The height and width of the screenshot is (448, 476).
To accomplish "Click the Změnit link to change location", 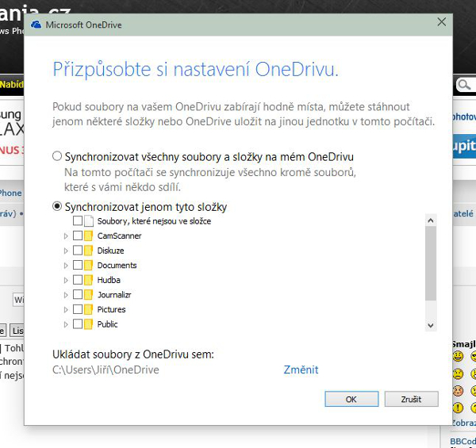I will pyautogui.click(x=301, y=370).
